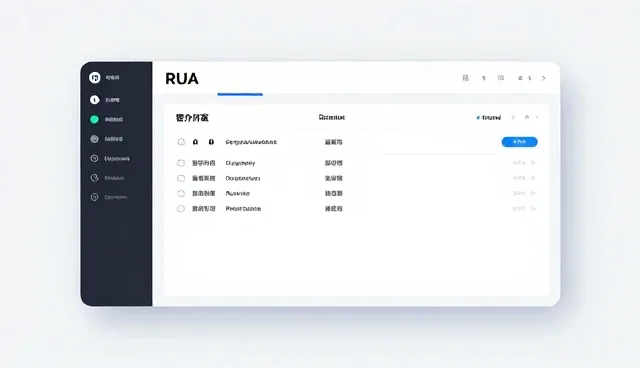The width and height of the screenshot is (640, 368).
Task: Open the fourth sidebar item with gray filled circle
Action: [107, 139]
